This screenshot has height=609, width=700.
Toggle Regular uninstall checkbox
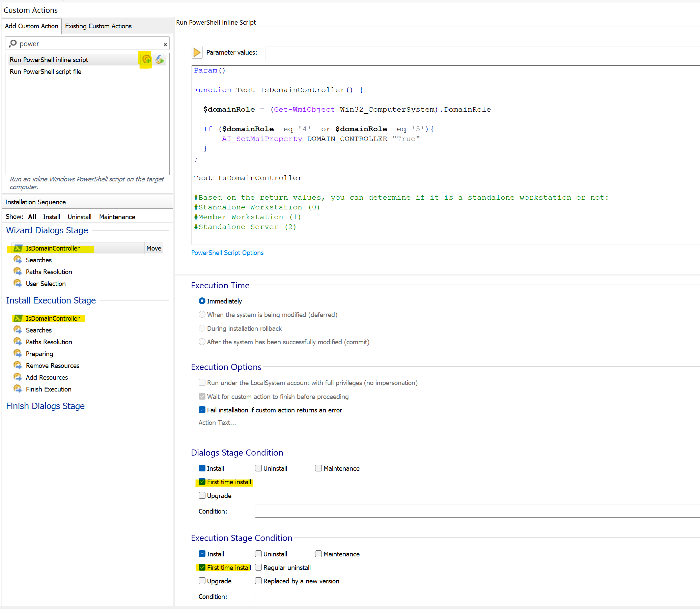coord(258,568)
